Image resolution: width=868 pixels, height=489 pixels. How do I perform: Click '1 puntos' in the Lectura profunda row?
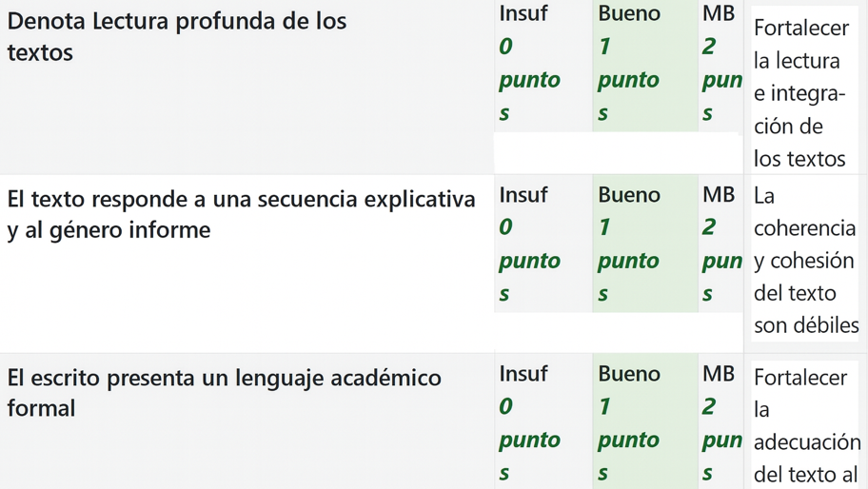tap(628, 80)
